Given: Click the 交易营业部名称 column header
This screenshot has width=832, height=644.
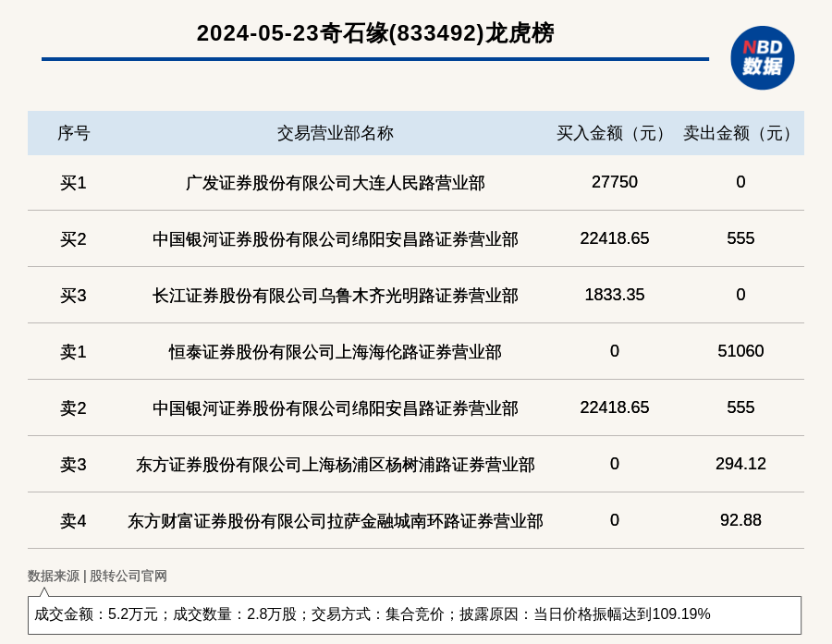Looking at the screenshot, I should [335, 133].
